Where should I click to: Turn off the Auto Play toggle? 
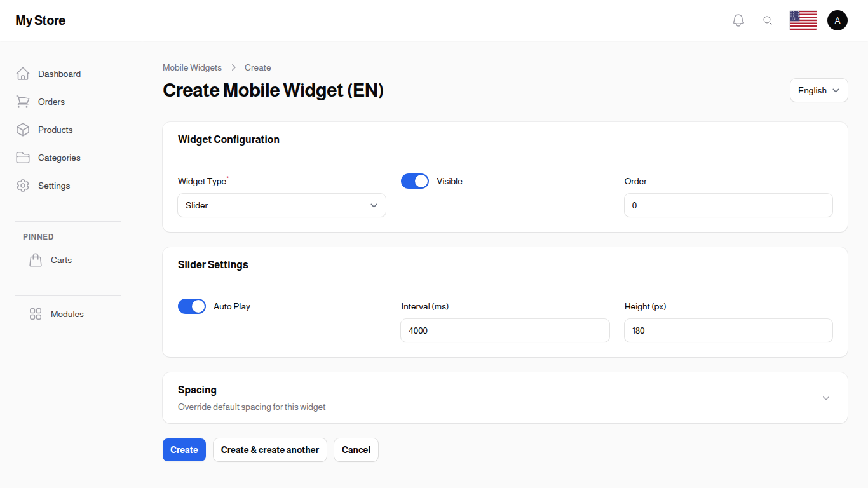click(x=192, y=306)
